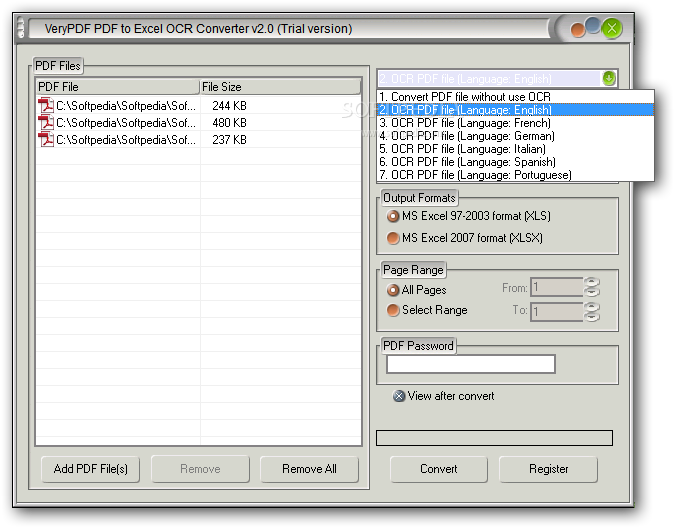Select the Select Range radio button
675x528 pixels.
click(x=393, y=310)
